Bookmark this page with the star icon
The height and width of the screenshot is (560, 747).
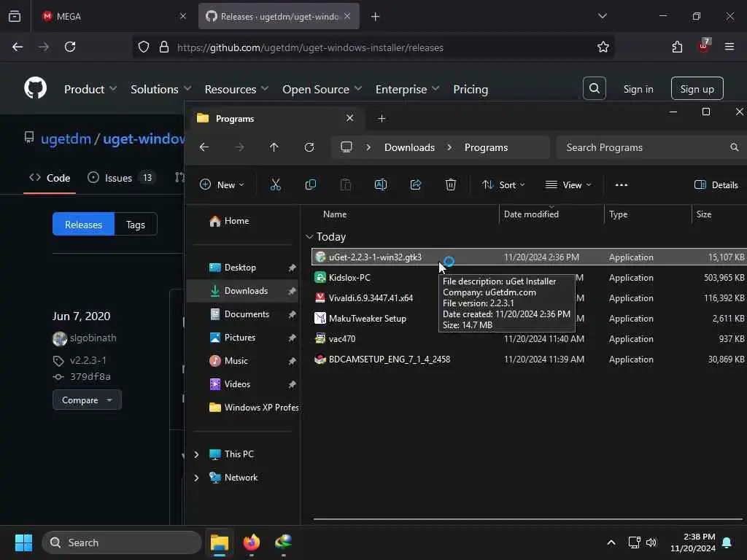click(603, 47)
